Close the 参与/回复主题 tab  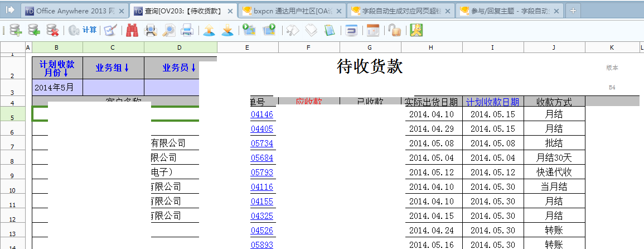coord(556,12)
